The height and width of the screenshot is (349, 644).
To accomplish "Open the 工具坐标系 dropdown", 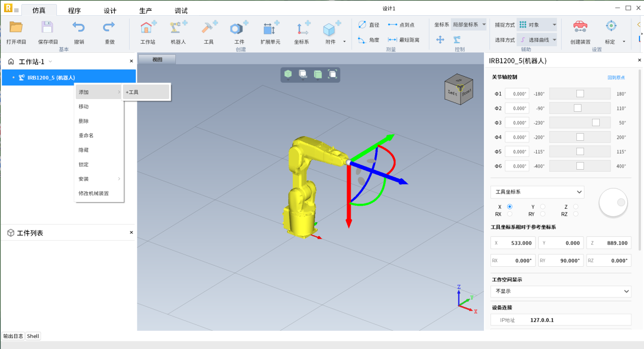I will [537, 192].
